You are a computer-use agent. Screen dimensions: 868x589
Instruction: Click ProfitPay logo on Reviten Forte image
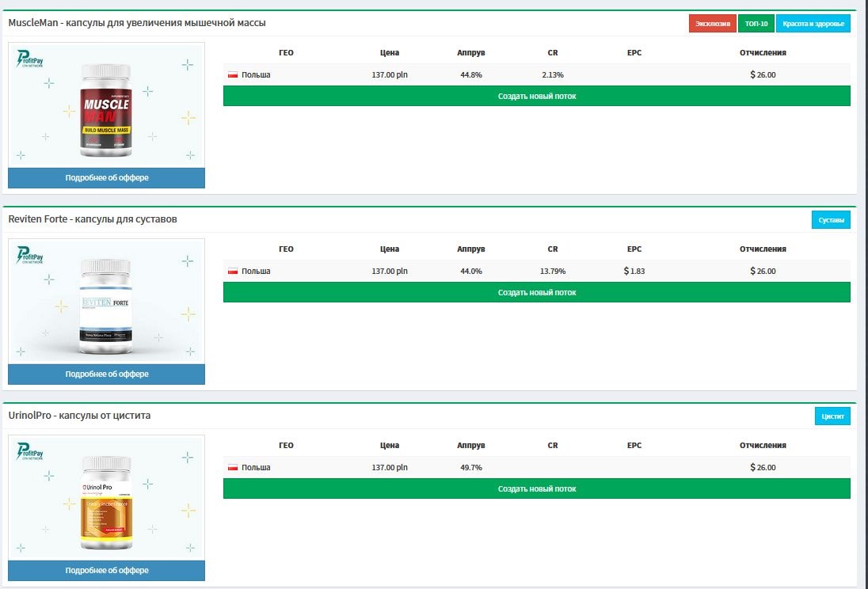[30, 255]
